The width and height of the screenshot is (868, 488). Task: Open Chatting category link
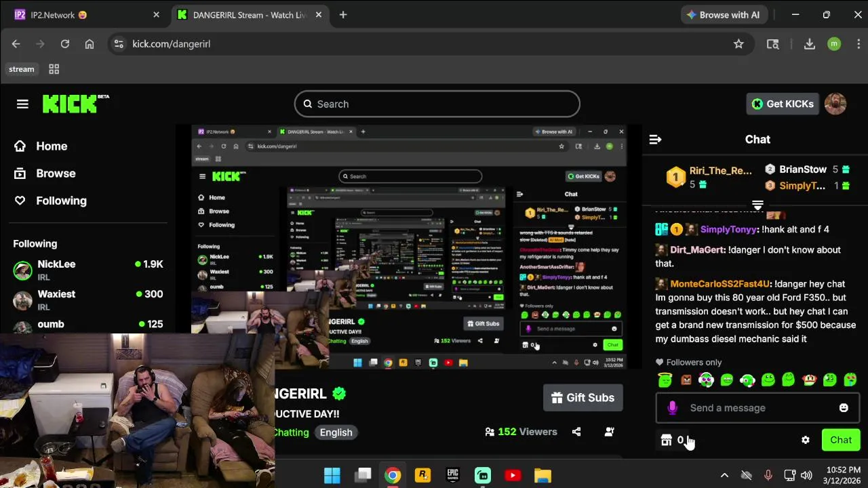point(292,432)
